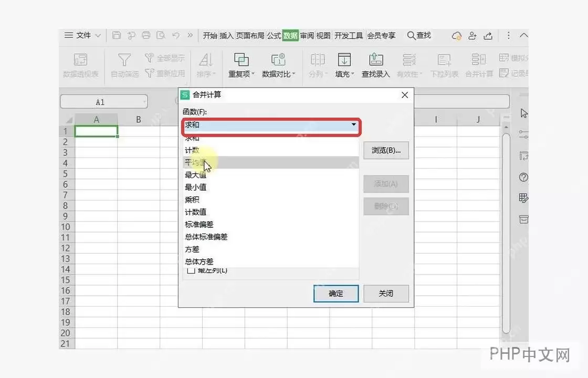Click the name box showing A1
Screen dimensions: 588x378
(104, 102)
